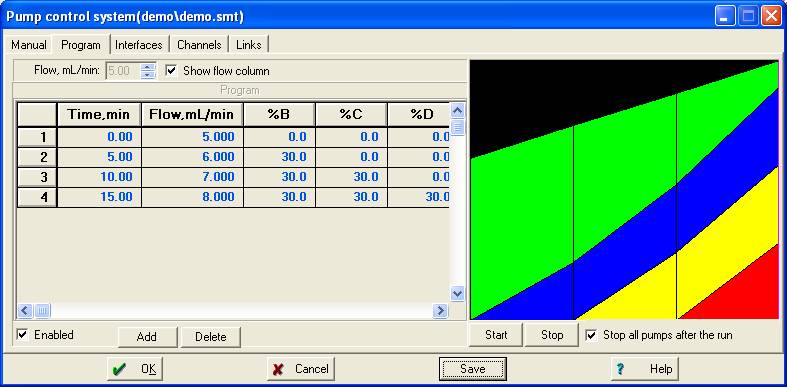The height and width of the screenshot is (387, 787).
Task: Switch to the Channels tab
Action: pos(199,45)
